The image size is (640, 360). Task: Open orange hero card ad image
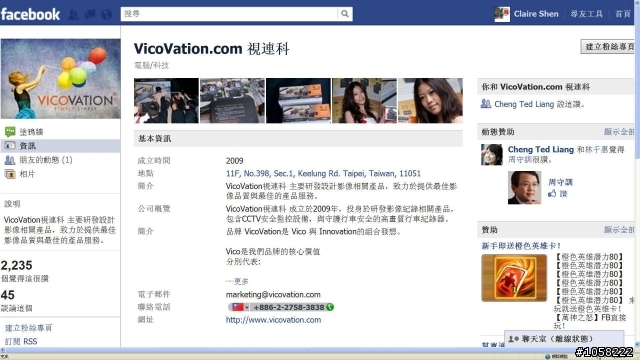coord(514,278)
